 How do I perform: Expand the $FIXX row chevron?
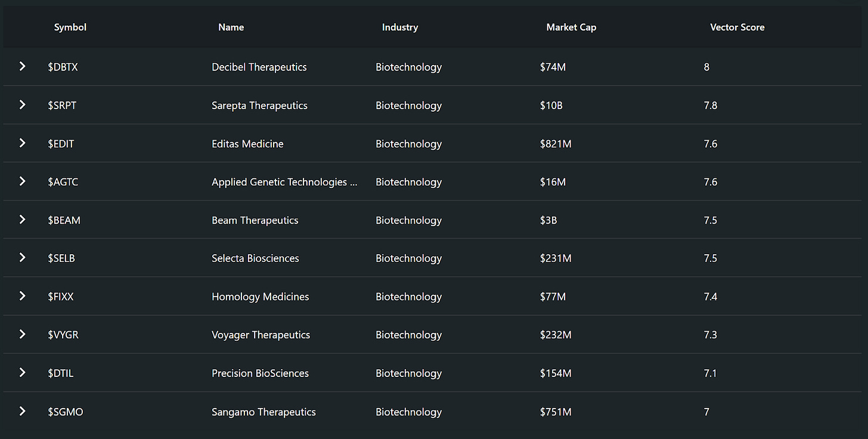click(x=22, y=295)
